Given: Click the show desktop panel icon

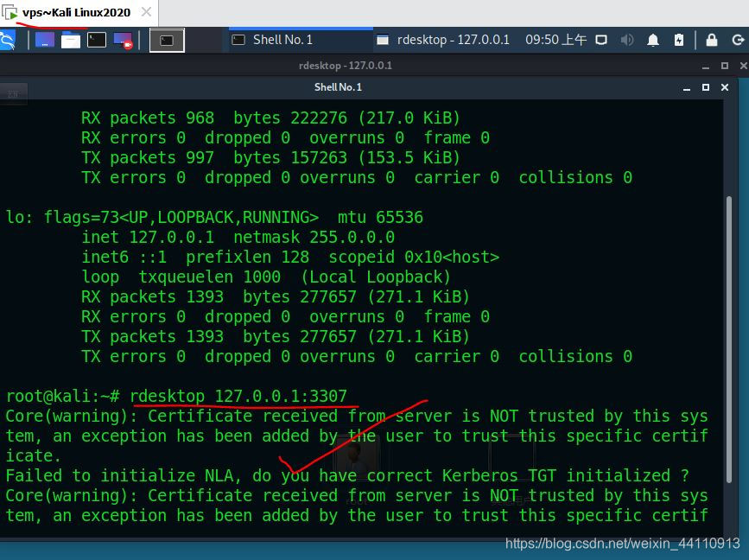Looking at the screenshot, I should [45, 40].
